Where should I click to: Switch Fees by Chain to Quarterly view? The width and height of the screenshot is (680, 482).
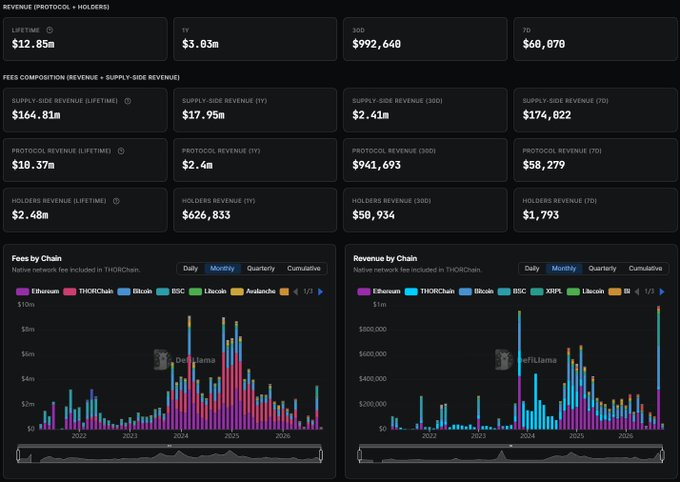[261, 269]
